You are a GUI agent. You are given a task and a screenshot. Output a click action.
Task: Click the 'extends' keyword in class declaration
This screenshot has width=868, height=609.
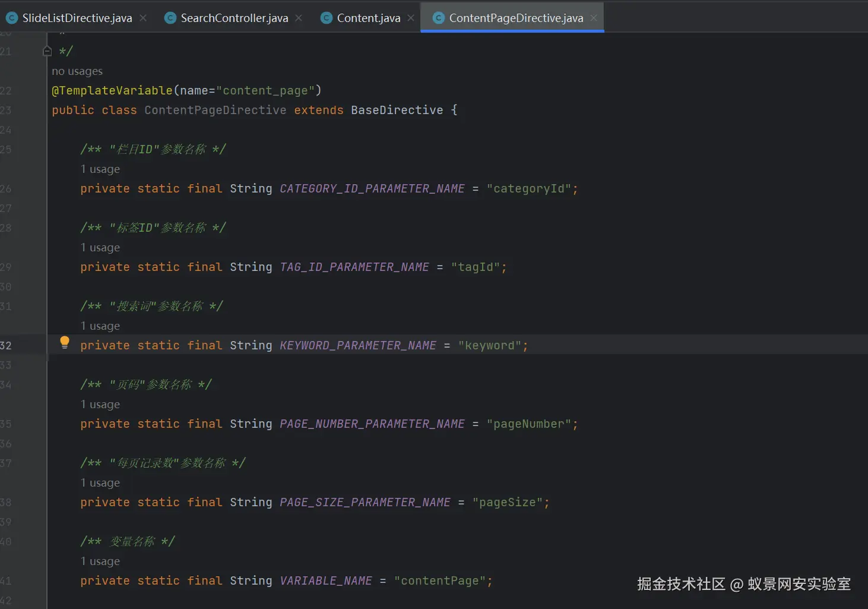point(319,110)
